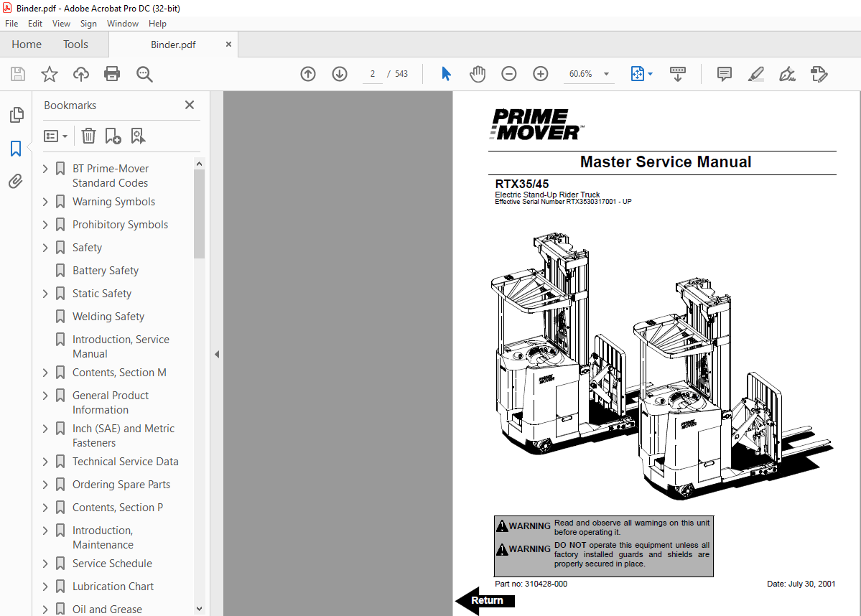Image resolution: width=861 pixels, height=616 pixels.
Task: Open the Service Schedule bookmark
Action: point(112,564)
